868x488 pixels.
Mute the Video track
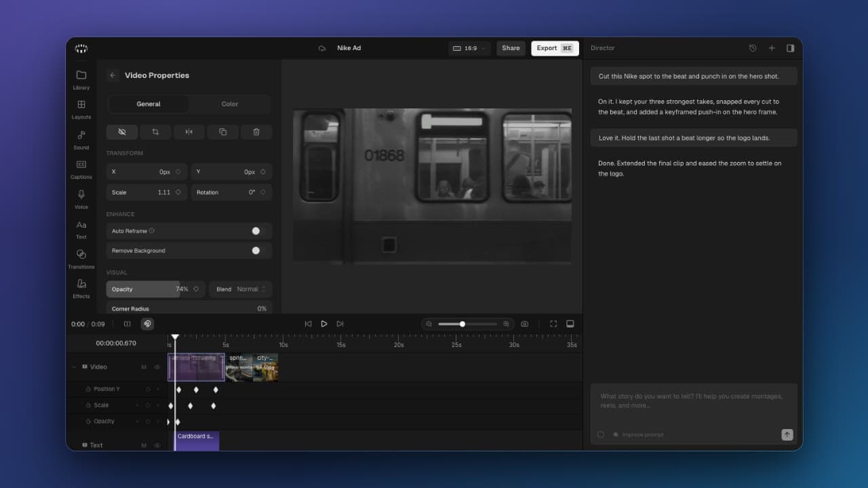tap(144, 367)
